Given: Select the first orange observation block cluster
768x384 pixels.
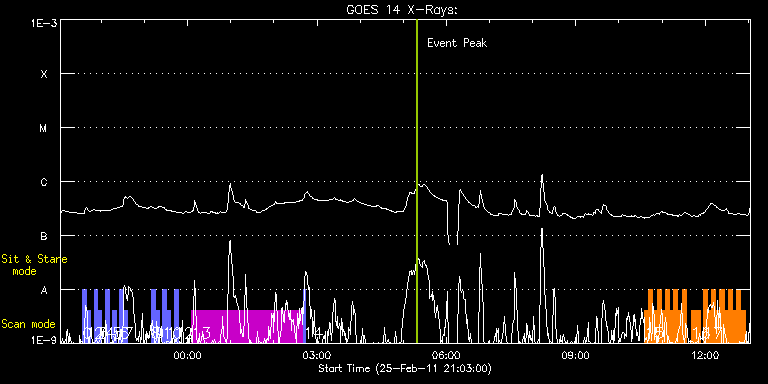Looking at the screenshot, I should (666, 316).
